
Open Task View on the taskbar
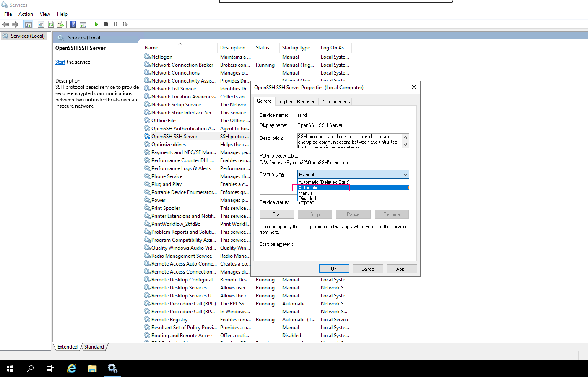[x=50, y=369]
